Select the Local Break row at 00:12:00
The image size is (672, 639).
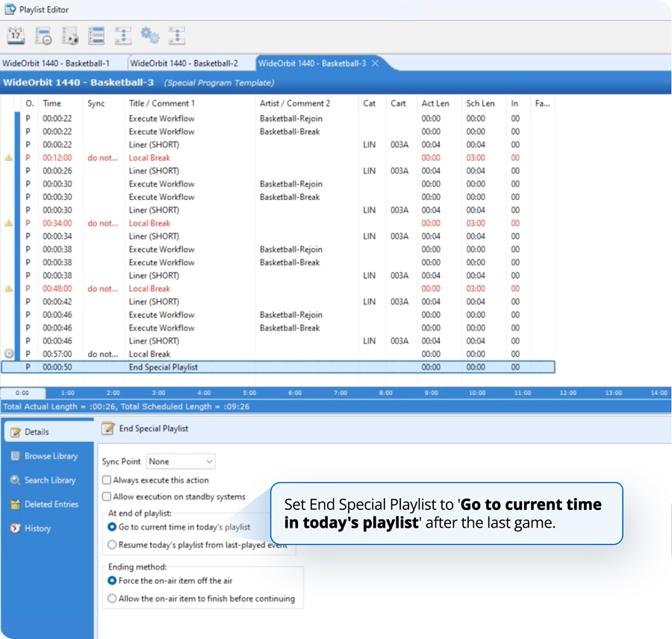click(278, 158)
